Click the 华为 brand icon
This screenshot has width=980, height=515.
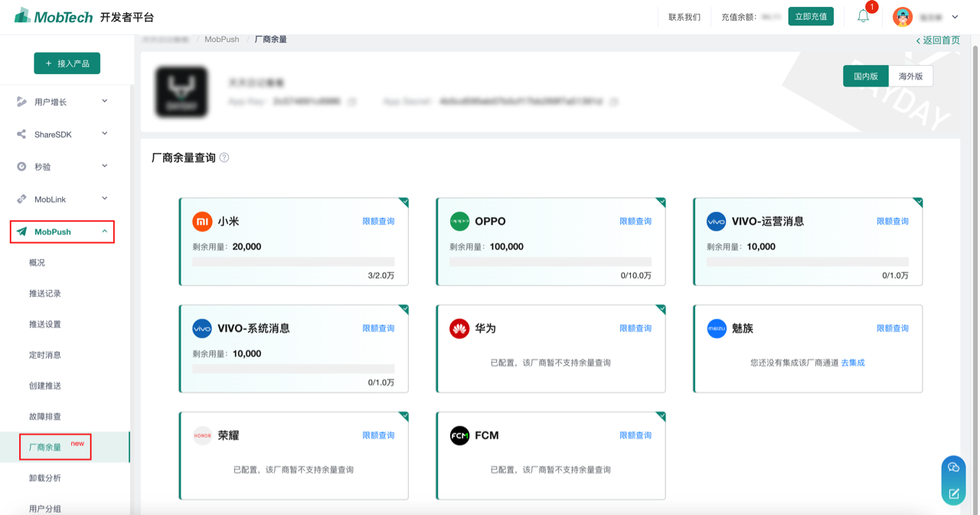(459, 328)
